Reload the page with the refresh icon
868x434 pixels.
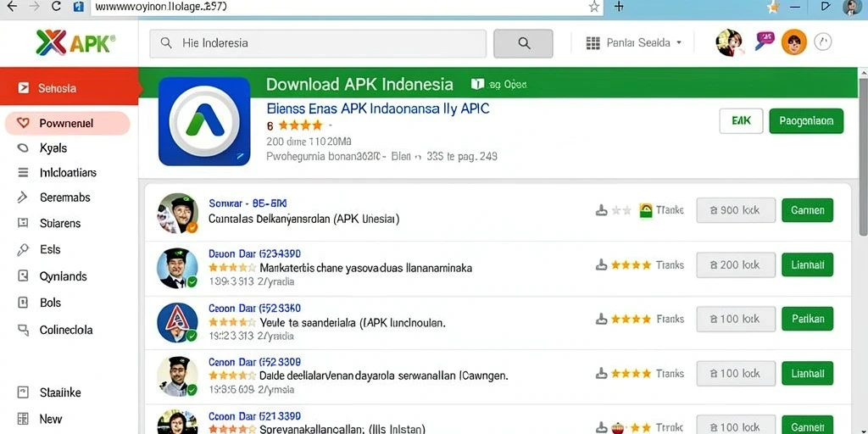[x=56, y=7]
